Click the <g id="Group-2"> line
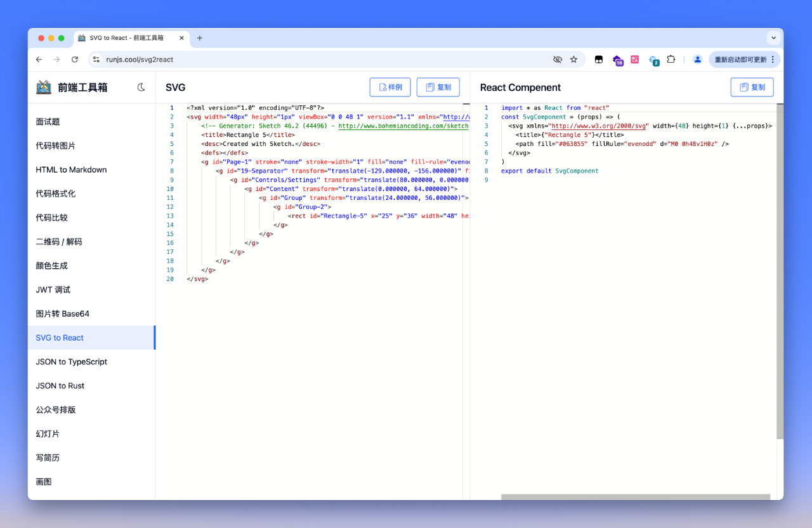The width and height of the screenshot is (812, 528). pyautogui.click(x=302, y=207)
